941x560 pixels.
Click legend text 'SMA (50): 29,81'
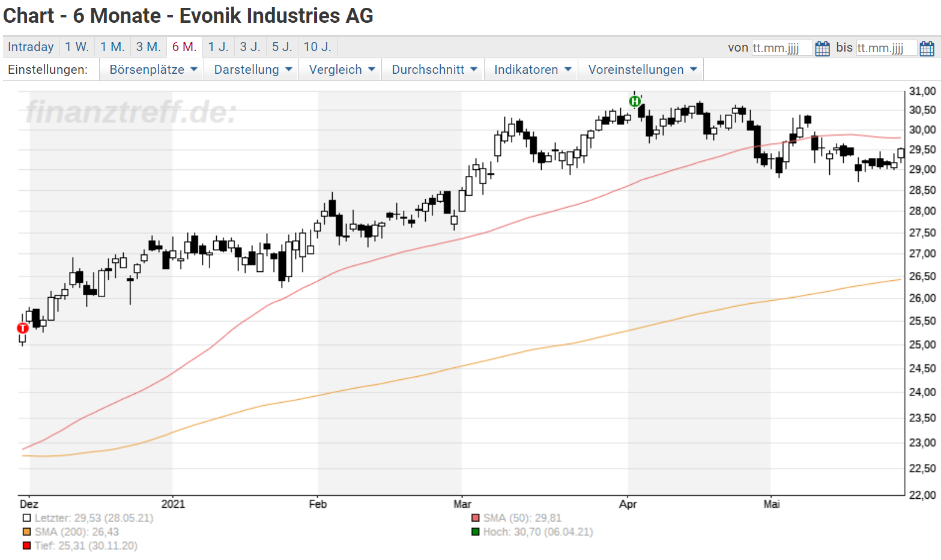point(522,518)
